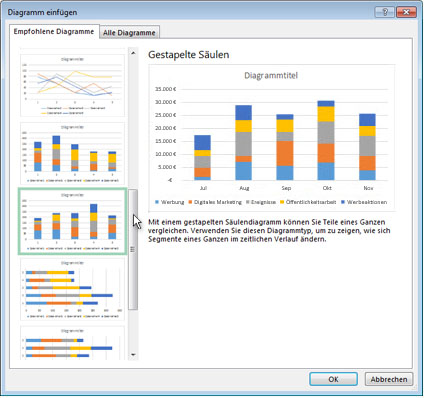Pick the stacked bar chart thumbnail

coord(72,289)
